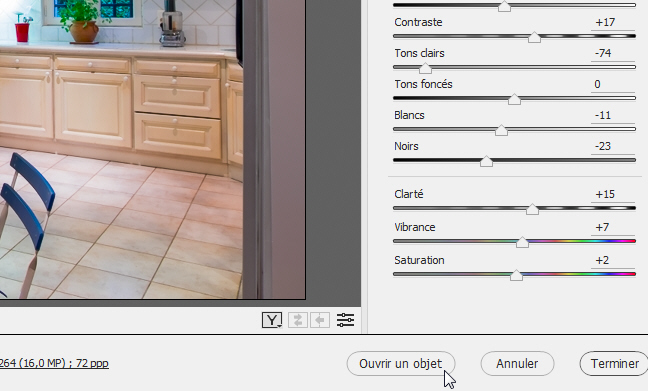Click the Contraste slider handle
The width and height of the screenshot is (648, 391).
pos(534,37)
